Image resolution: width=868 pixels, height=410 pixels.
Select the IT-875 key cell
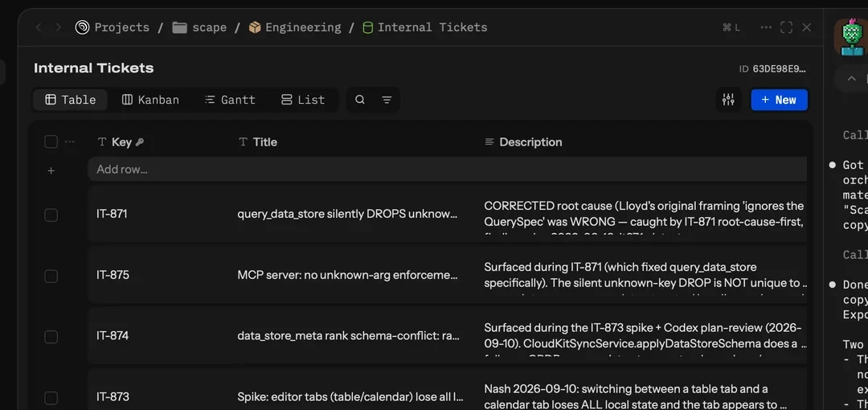coord(113,275)
